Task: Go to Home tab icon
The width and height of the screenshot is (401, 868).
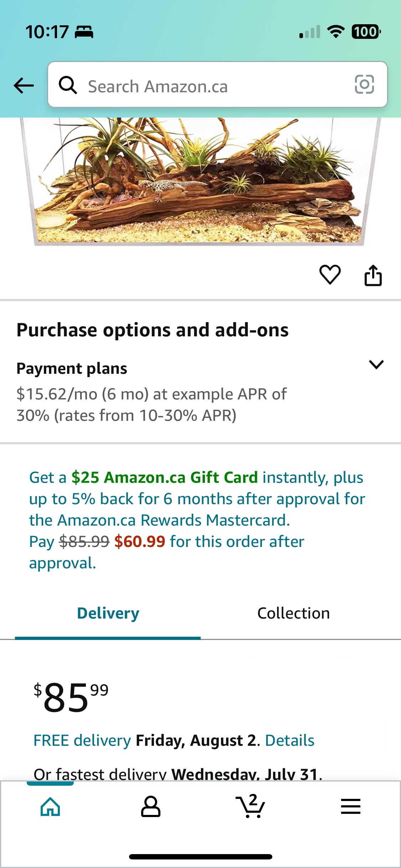Action: tap(50, 806)
